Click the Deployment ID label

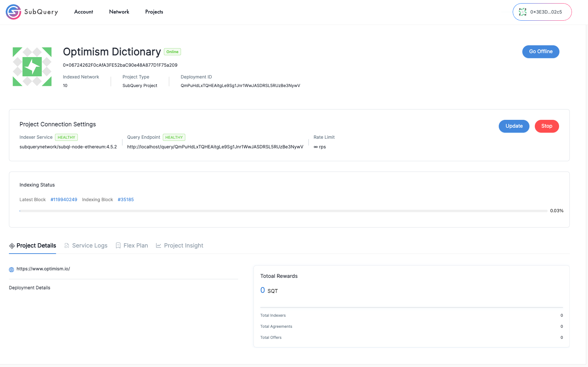click(x=196, y=77)
